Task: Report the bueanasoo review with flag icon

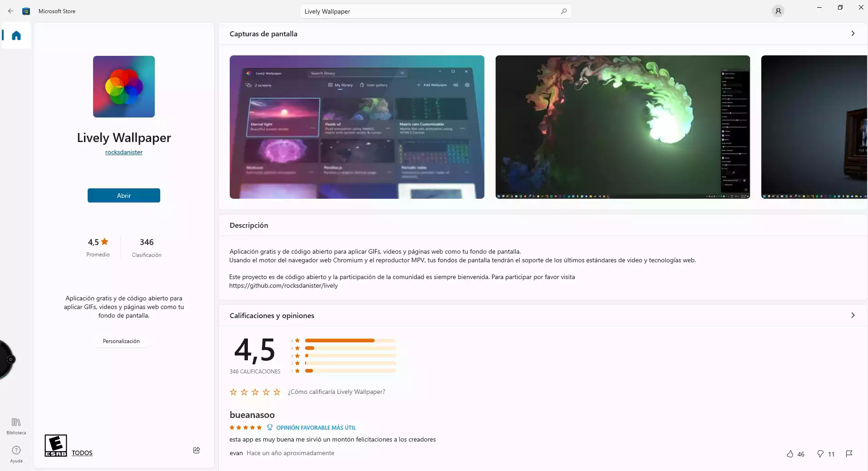Action: click(x=849, y=454)
